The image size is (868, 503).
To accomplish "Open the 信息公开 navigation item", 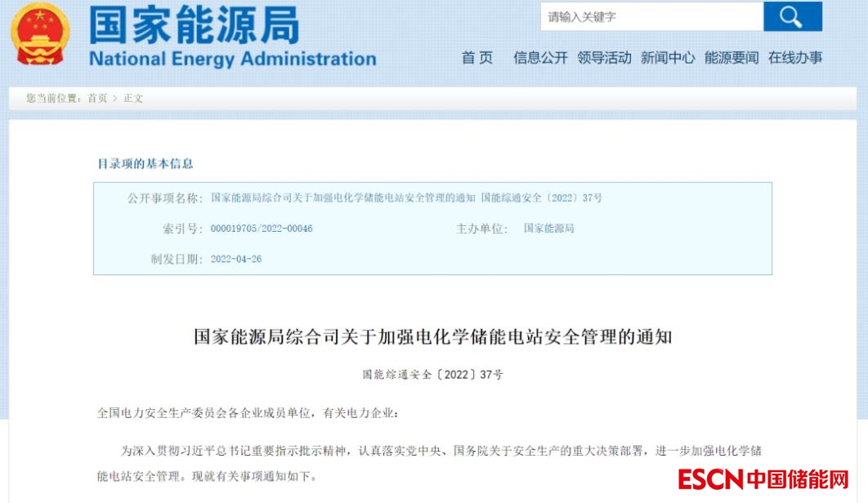I will pos(540,57).
